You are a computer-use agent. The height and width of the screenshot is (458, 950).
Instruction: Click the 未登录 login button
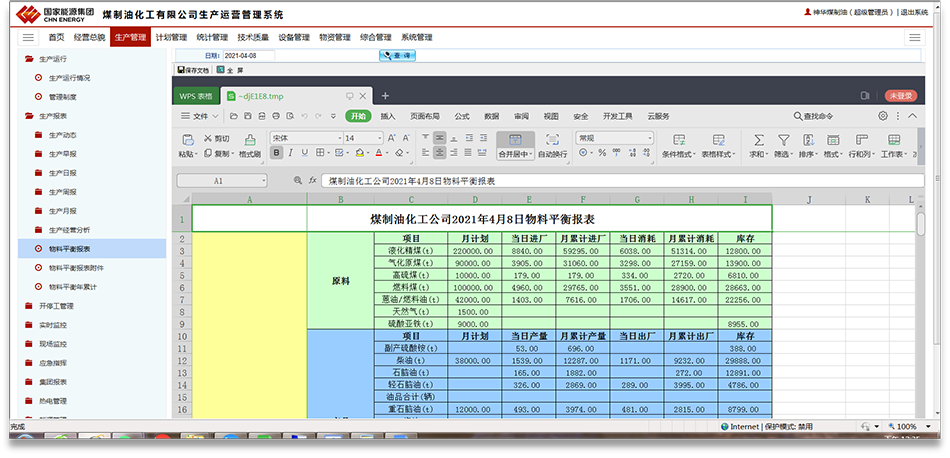point(900,96)
